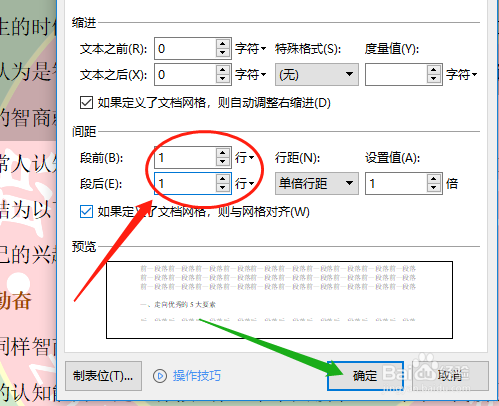Open 字符 unit dropdown for 文本之后

pyautogui.click(x=251, y=75)
